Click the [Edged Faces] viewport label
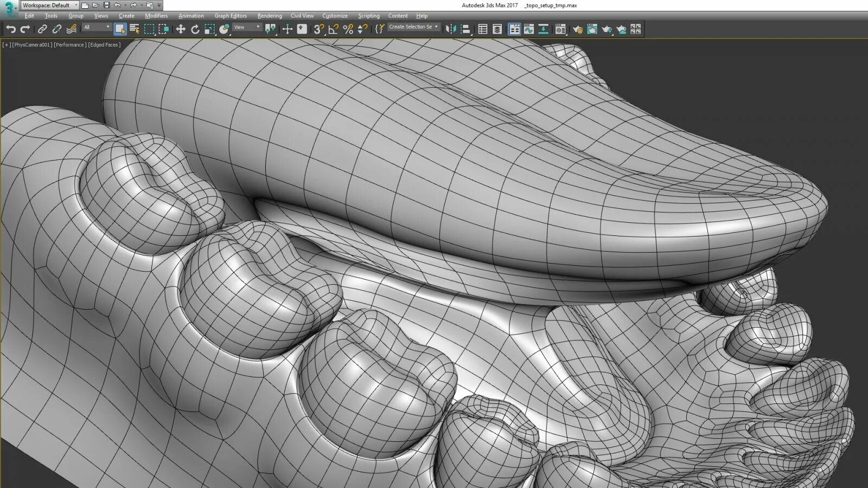868x488 pixels. coord(104,45)
